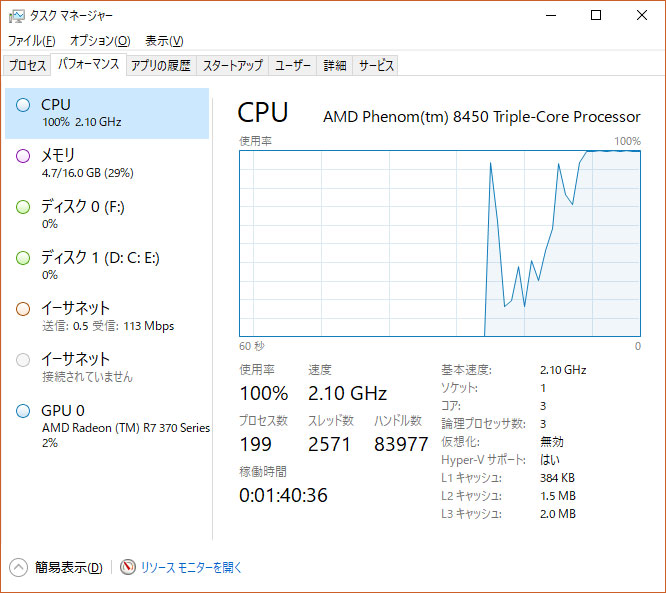Click the green ディスク 0 (F:) circle icon
The width and height of the screenshot is (666, 593).
coord(23,207)
